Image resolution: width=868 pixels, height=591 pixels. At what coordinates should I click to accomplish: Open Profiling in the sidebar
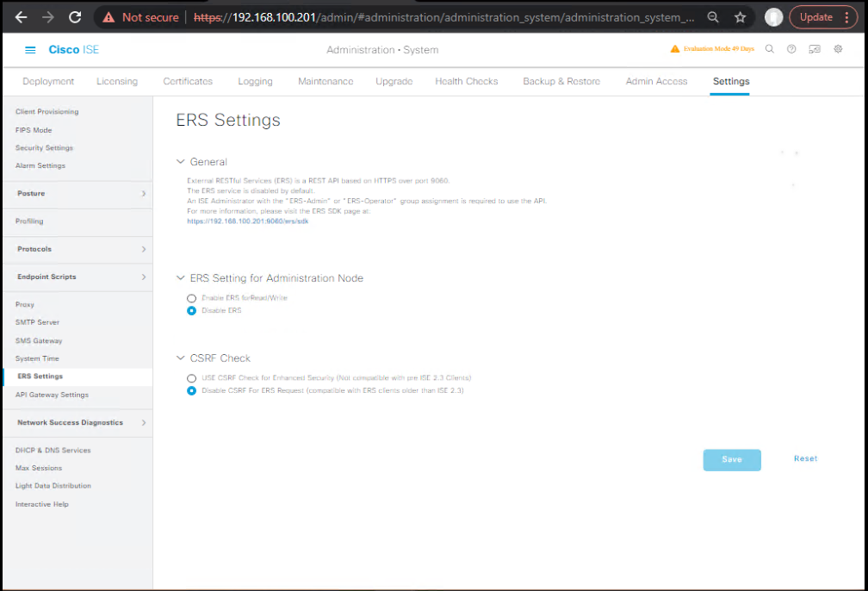pyautogui.click(x=29, y=221)
